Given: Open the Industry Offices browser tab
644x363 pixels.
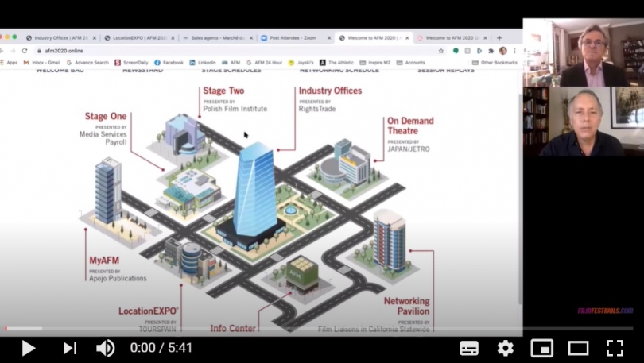Looking at the screenshot, I should tap(60, 38).
